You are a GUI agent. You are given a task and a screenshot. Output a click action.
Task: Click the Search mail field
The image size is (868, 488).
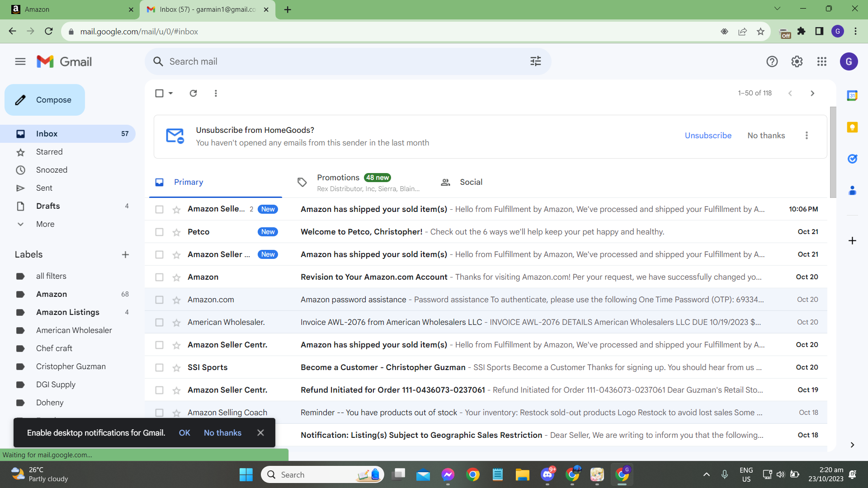pos(348,61)
